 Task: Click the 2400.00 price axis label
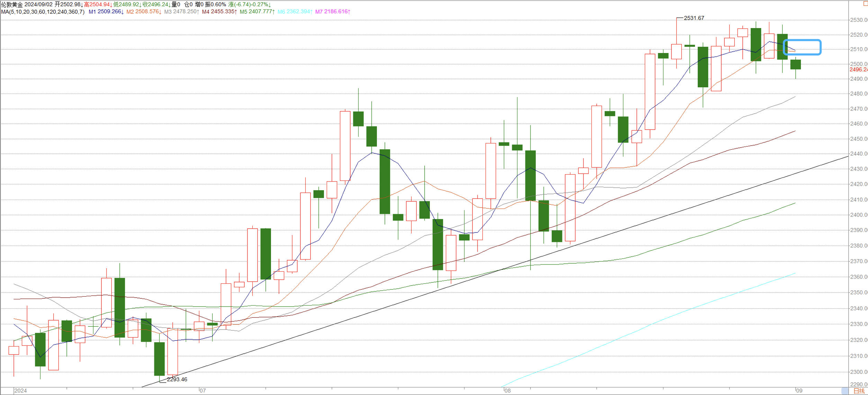(x=859, y=215)
